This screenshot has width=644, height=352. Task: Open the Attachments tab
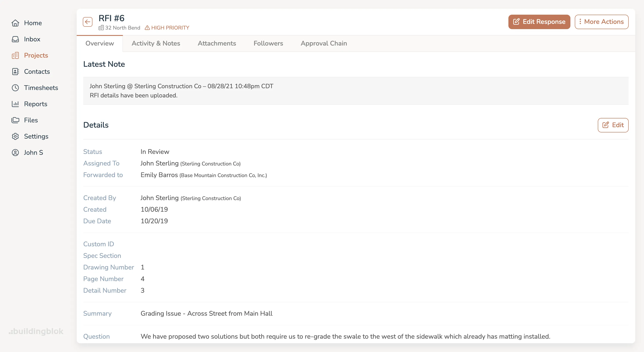(x=217, y=43)
